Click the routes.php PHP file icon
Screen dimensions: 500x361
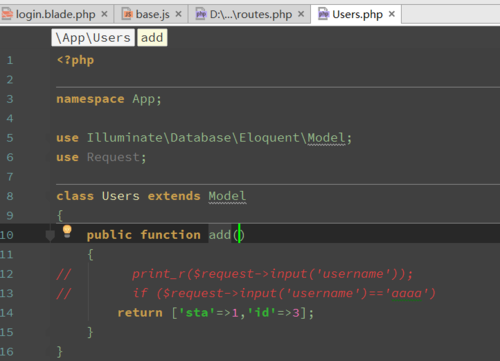pyautogui.click(x=201, y=14)
